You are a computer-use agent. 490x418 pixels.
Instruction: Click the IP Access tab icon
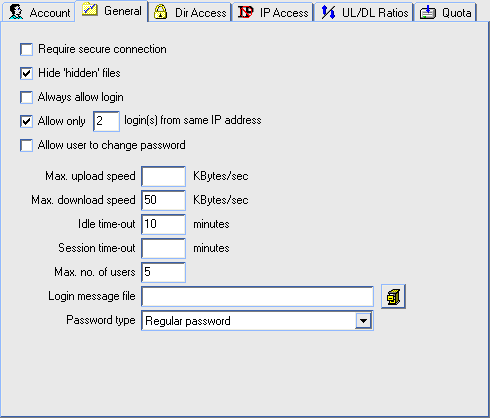click(x=245, y=12)
